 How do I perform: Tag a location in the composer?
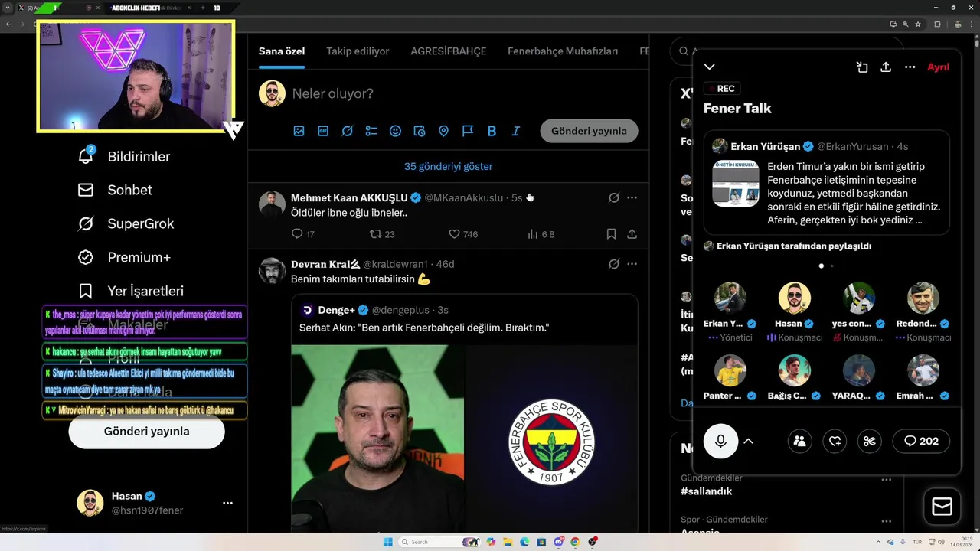(x=443, y=131)
